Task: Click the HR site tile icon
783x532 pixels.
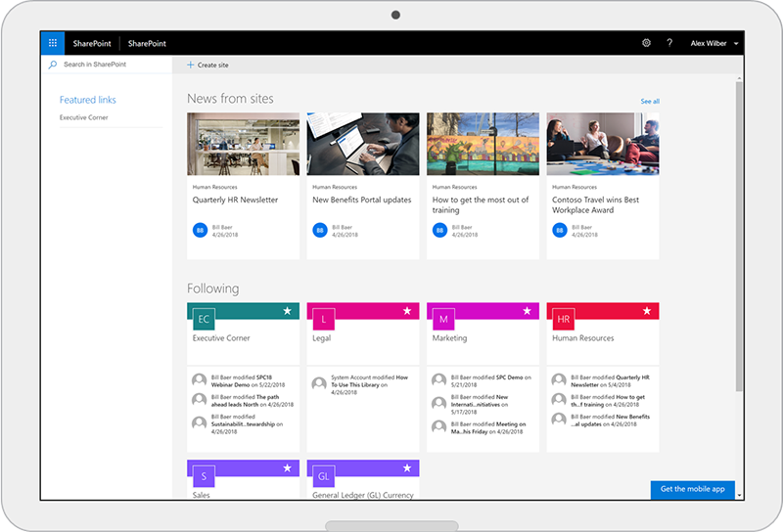Action: coord(564,319)
